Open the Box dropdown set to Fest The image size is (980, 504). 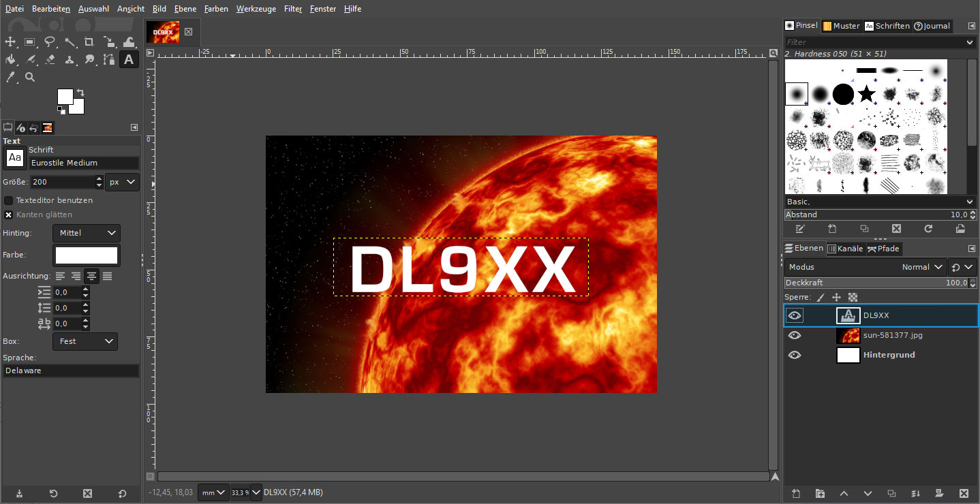(85, 341)
